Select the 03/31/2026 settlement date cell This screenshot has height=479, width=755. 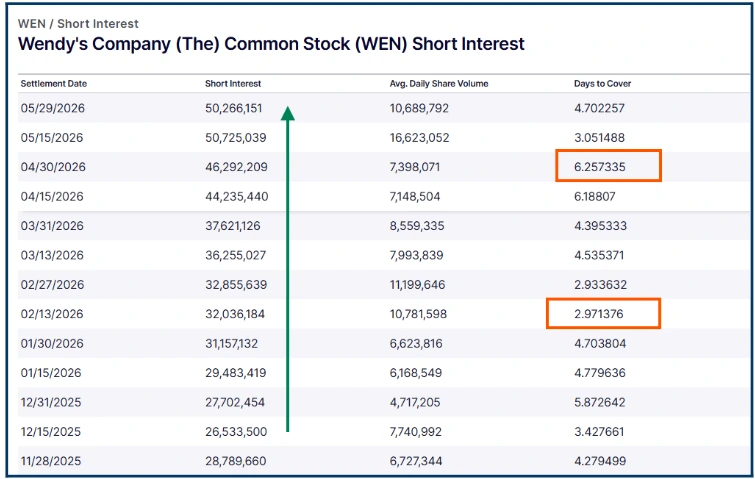click(x=52, y=226)
